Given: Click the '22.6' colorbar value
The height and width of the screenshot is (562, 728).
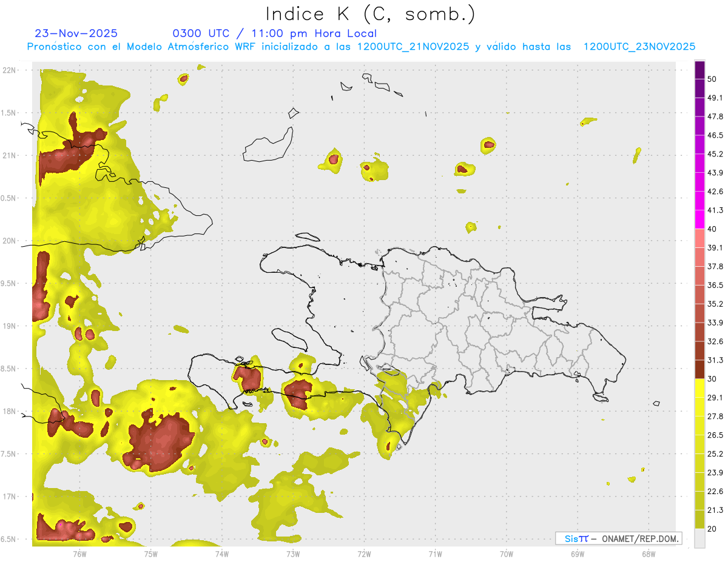Looking at the screenshot, I should pyautogui.click(x=715, y=492).
